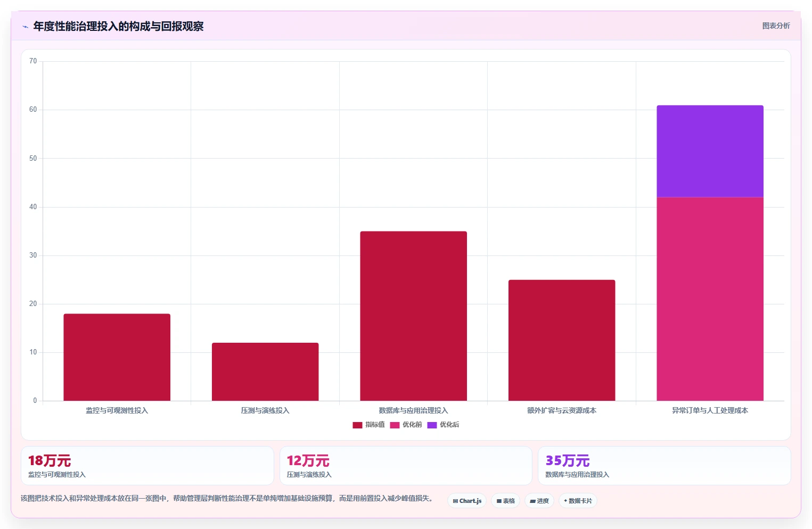Click the 数据库与应用治理投入 bar
This screenshot has width=812, height=529.
coord(413,316)
